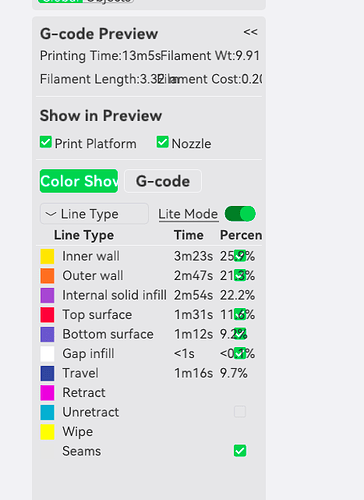Uncheck the Nozzle checkbox

coord(162,142)
